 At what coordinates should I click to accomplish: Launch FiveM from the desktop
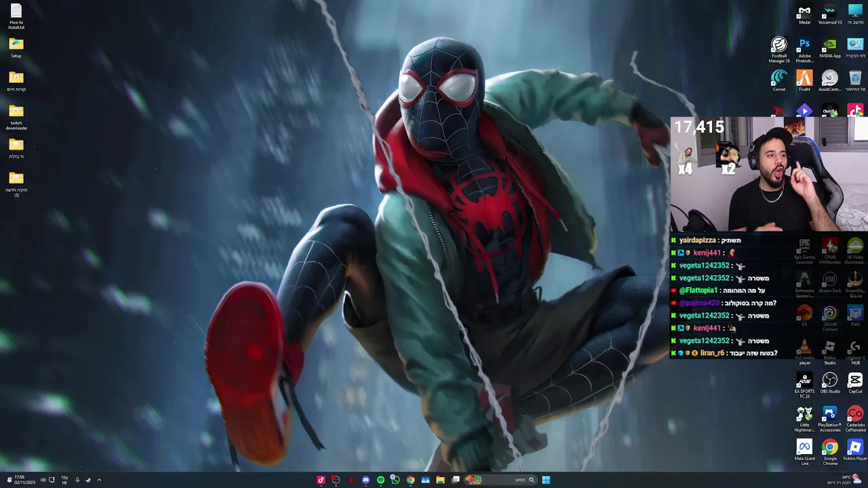point(804,81)
